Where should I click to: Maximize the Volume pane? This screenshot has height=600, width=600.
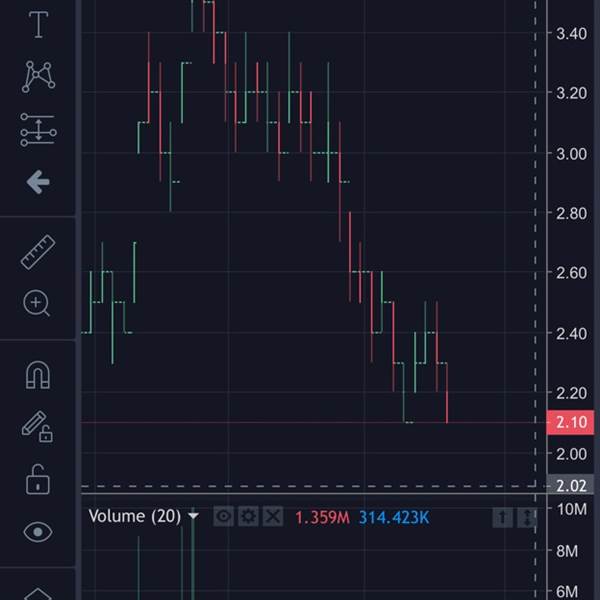tap(527, 518)
